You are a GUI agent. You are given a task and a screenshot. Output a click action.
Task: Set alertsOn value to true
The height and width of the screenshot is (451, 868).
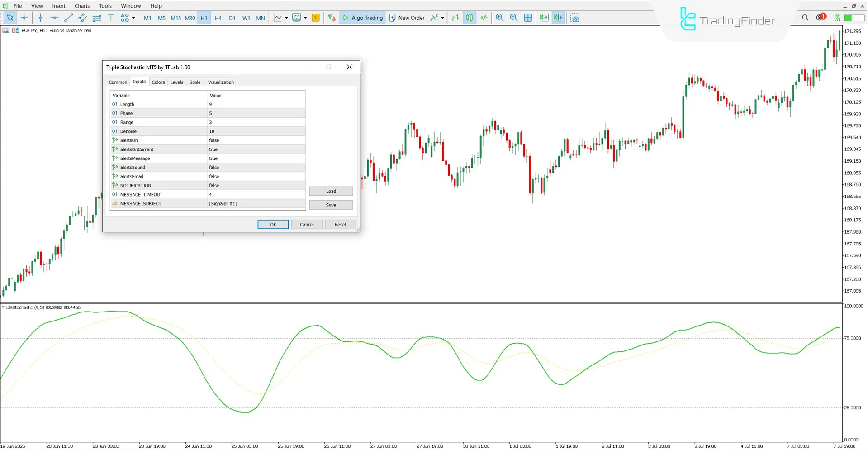(x=256, y=140)
